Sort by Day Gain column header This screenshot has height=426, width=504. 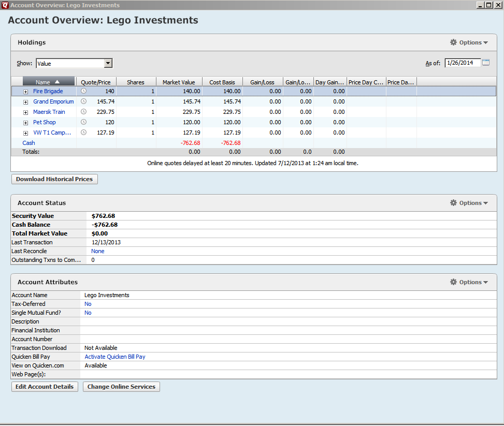[x=330, y=82]
